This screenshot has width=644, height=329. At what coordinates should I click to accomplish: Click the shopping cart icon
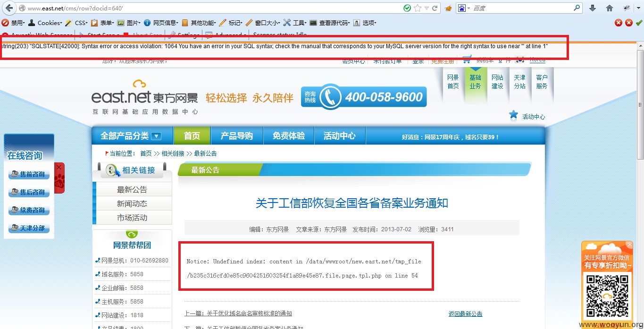coord(467,59)
